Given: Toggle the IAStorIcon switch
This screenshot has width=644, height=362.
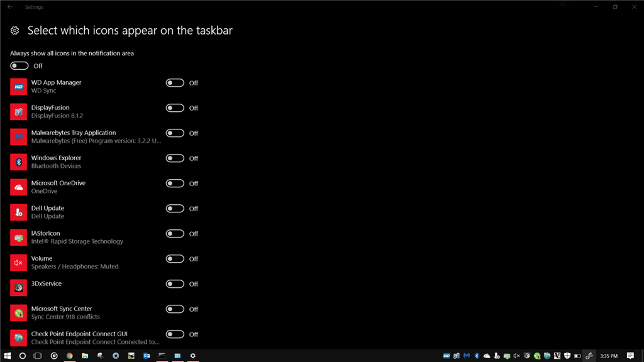Looking at the screenshot, I should 175,234.
